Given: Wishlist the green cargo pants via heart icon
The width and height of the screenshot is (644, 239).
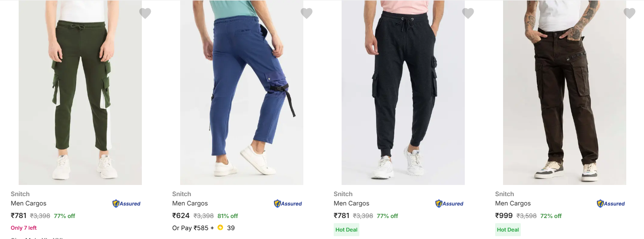Looking at the screenshot, I should click(x=145, y=14).
